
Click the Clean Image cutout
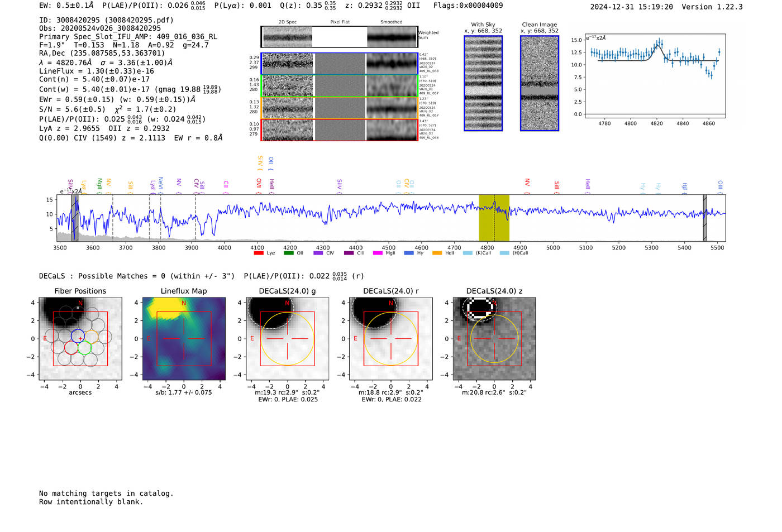[540, 83]
